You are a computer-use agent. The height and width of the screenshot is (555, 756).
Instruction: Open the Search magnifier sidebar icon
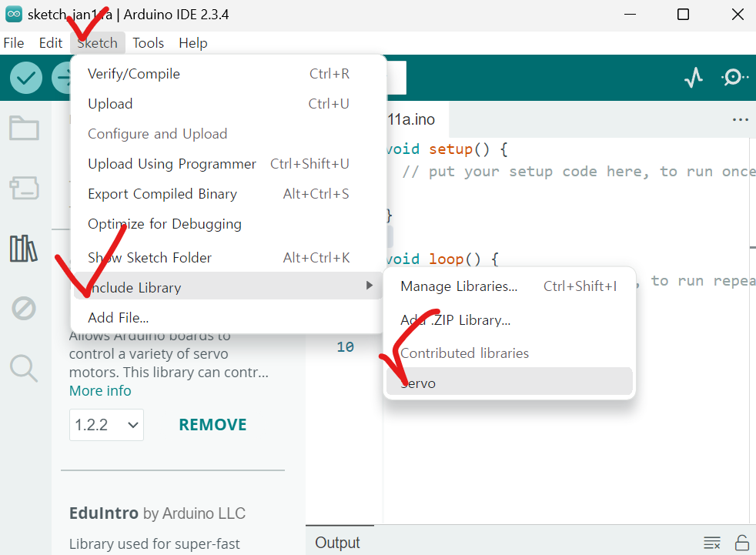24,369
